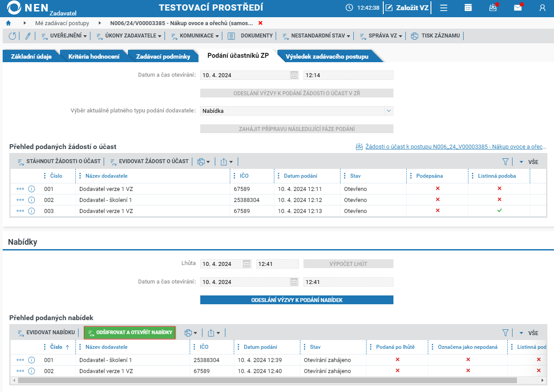Click STÁHNOUT ŽÁDOSTI O ÚČAST button

point(59,162)
